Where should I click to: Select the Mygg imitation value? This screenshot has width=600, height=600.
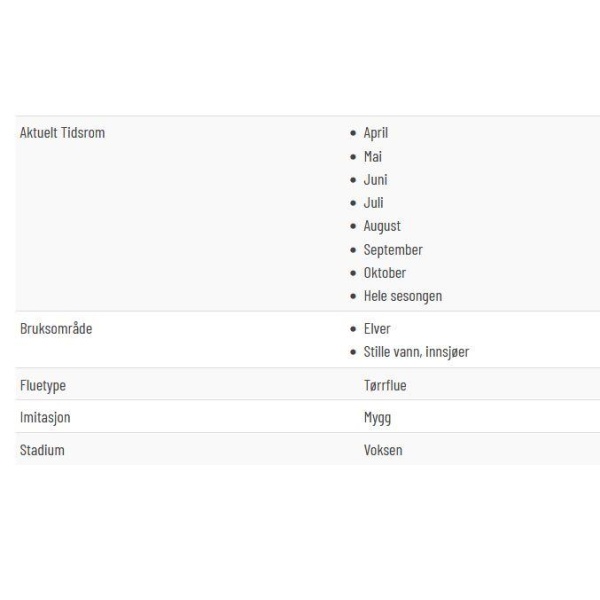coord(377,418)
